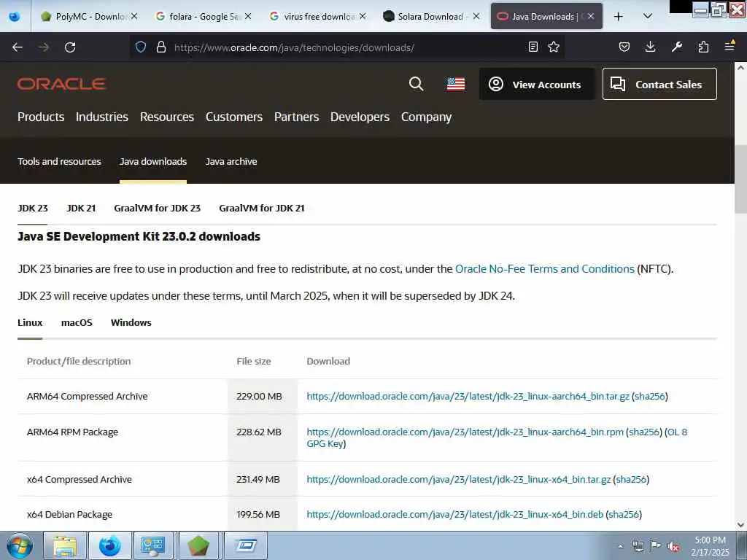
Task: Download the linux-x64 deb package link
Action: click(x=455, y=514)
